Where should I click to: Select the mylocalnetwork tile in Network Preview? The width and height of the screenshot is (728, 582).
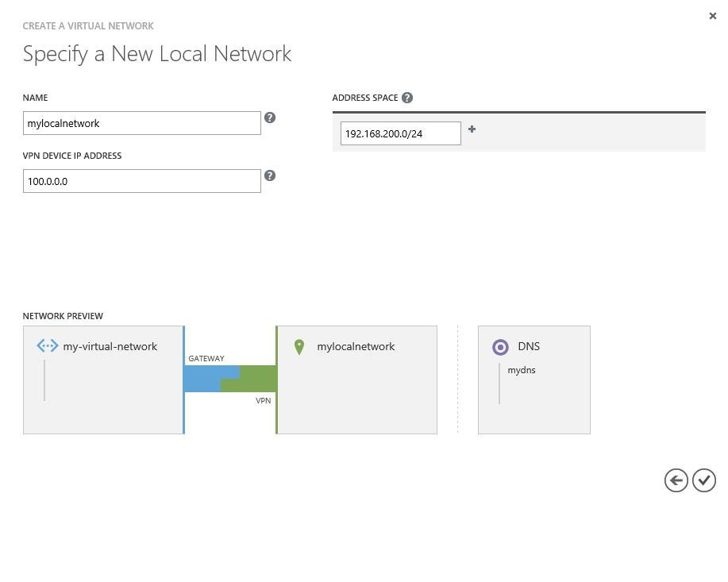357,397
